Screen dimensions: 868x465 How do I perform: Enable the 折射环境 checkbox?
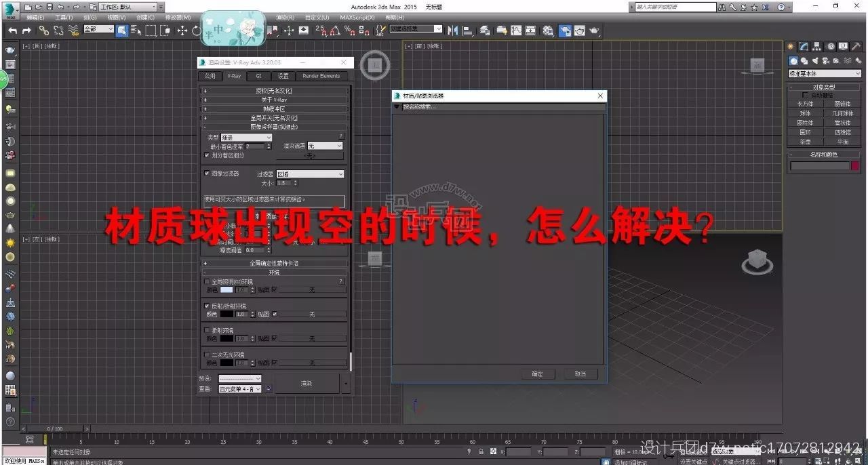(208, 330)
